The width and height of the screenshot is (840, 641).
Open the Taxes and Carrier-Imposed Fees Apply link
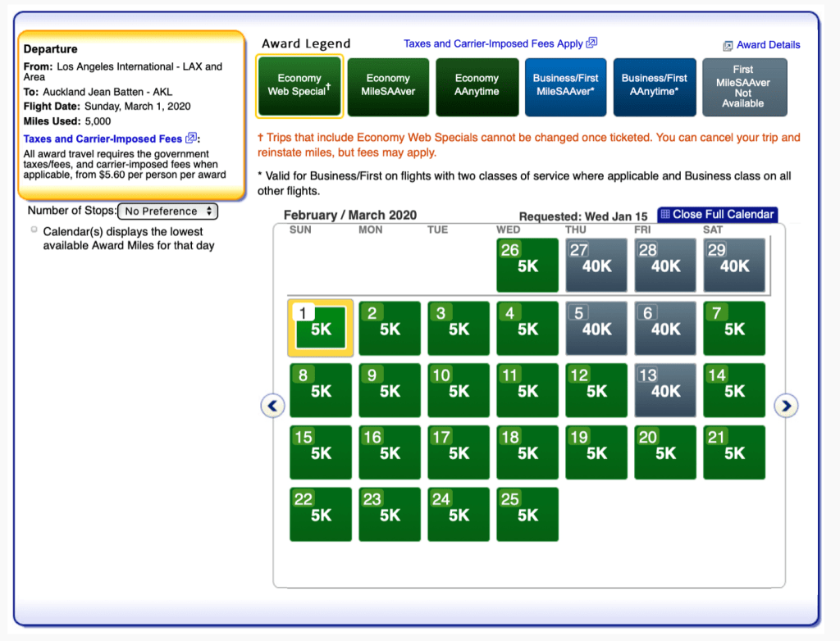493,43
